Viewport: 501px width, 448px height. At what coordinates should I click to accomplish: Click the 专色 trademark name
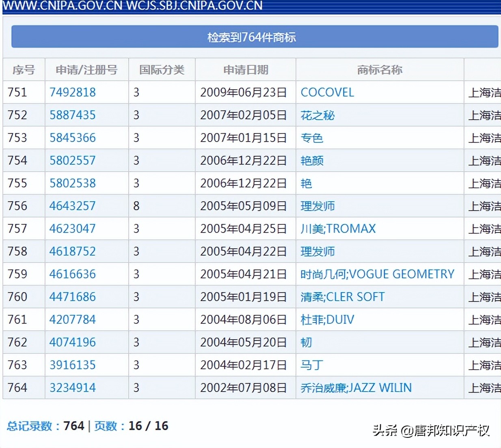click(x=312, y=138)
